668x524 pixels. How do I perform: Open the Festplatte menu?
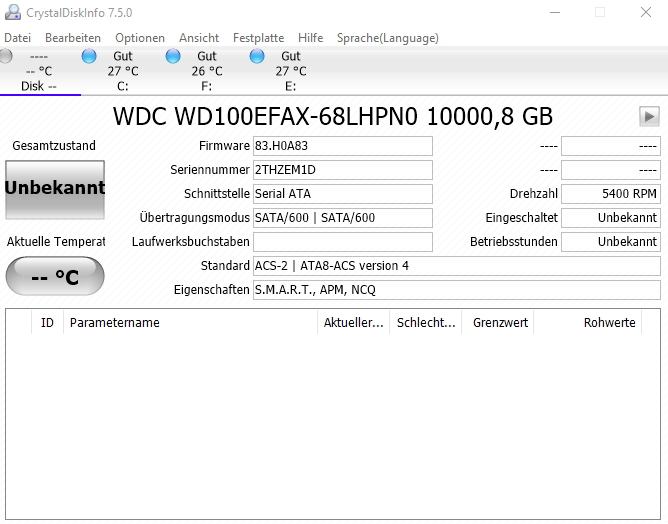(258, 38)
